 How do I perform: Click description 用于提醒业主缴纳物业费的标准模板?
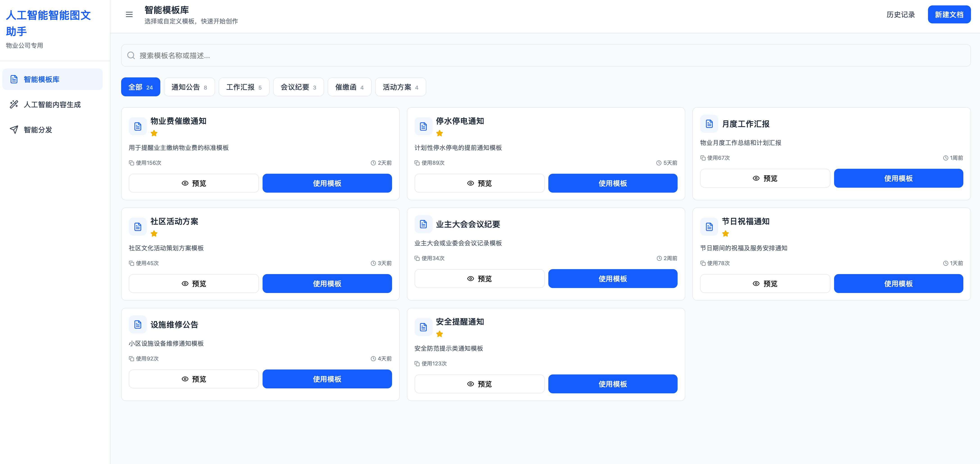[179, 147]
